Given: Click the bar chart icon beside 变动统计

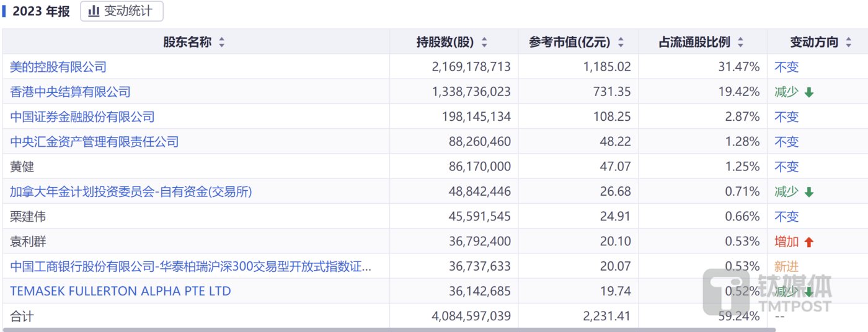Looking at the screenshot, I should 94,11.
